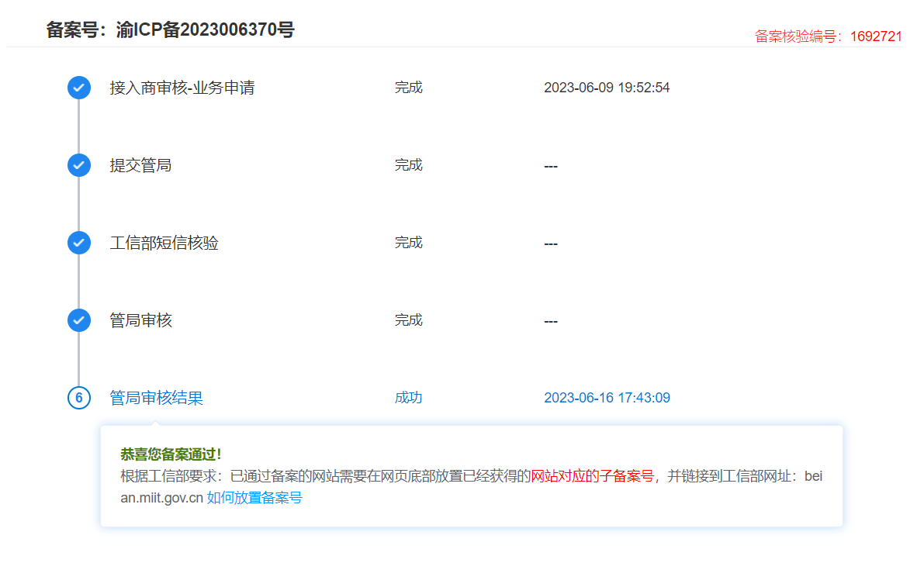Click the checkmark icon beside 管局审核
924x563 pixels.
click(x=79, y=320)
